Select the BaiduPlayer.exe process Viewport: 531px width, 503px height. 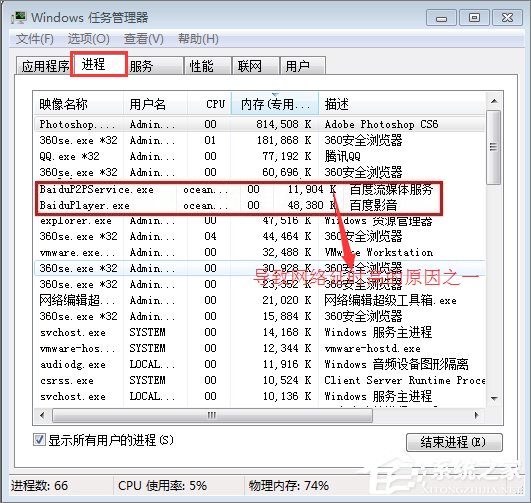[239, 205]
